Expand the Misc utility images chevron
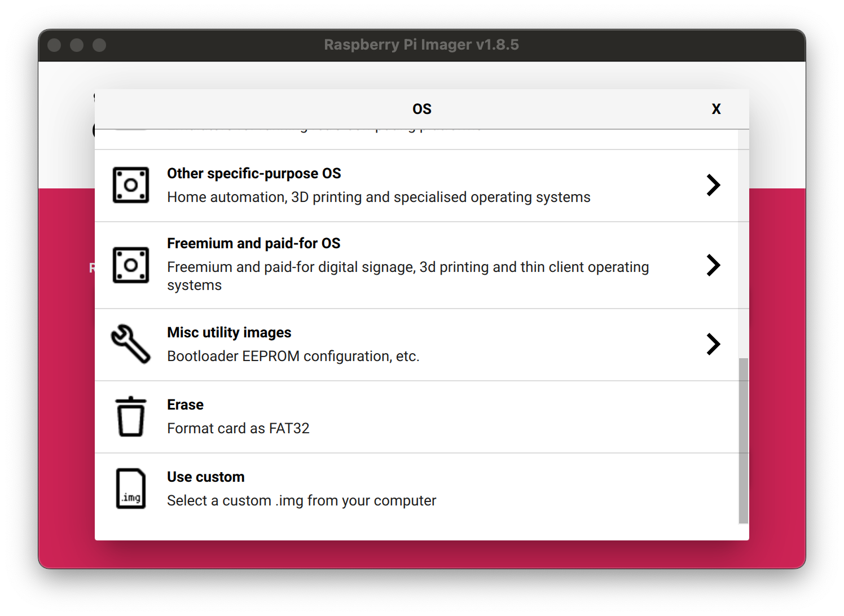This screenshot has width=844, height=616. tap(714, 344)
